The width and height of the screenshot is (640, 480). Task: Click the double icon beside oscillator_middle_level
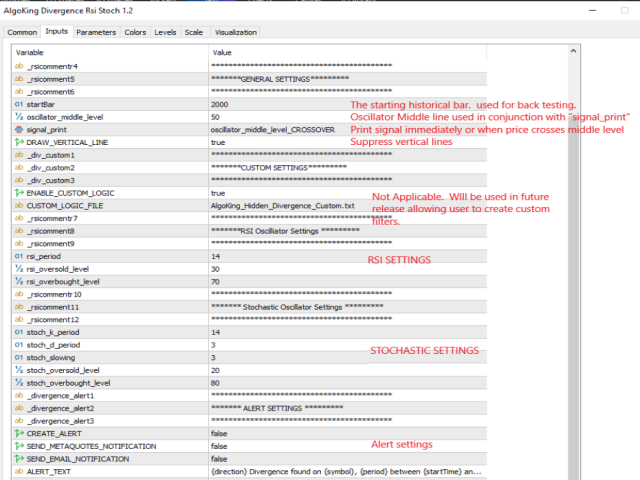click(x=19, y=117)
